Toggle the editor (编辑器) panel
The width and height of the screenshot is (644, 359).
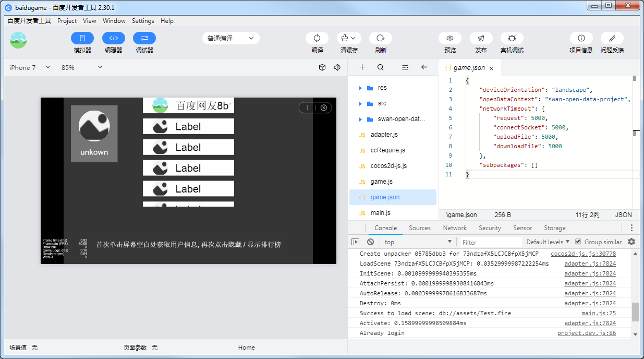[x=113, y=38]
